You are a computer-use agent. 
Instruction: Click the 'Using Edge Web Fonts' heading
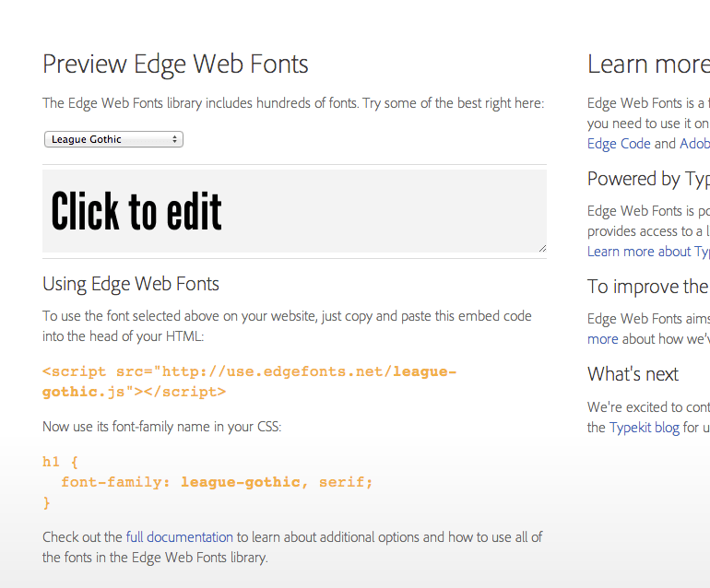point(131,284)
